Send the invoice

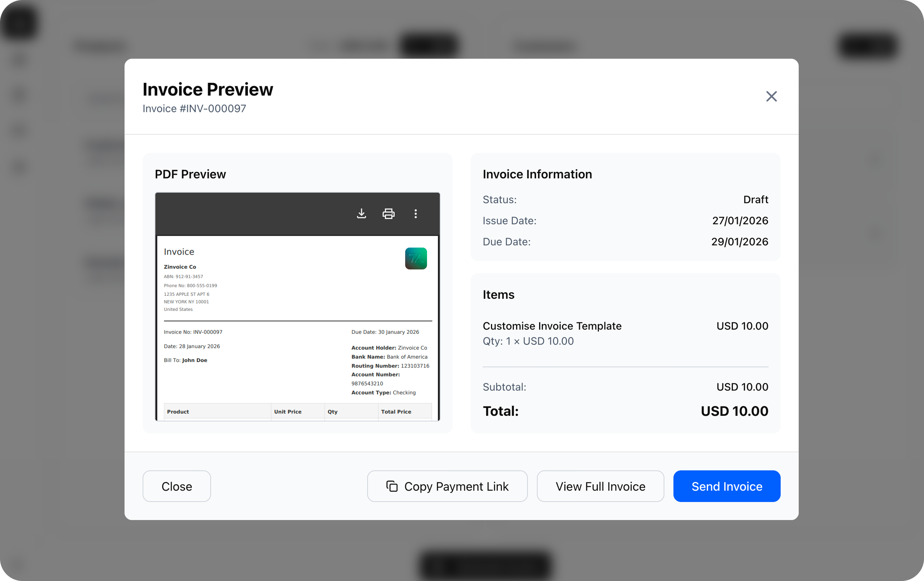(726, 486)
